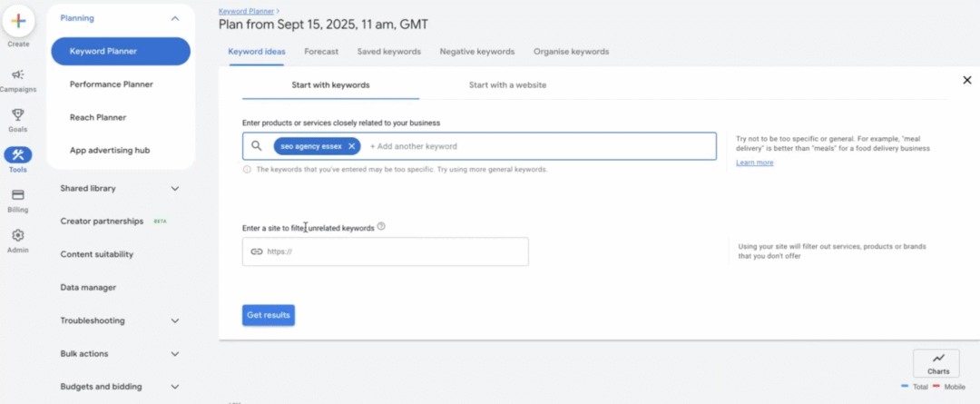
Task: Click info icon beside too-specific warning
Action: pyautogui.click(x=247, y=170)
